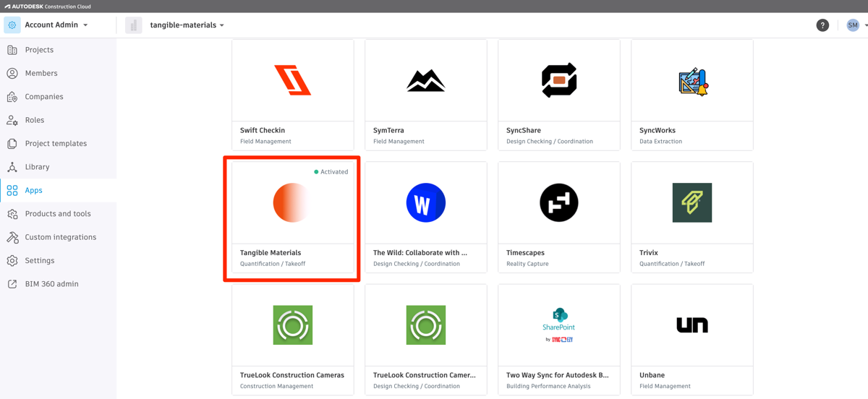Click the Settings gear icon in sidebar
The height and width of the screenshot is (399, 868).
pyautogui.click(x=12, y=260)
